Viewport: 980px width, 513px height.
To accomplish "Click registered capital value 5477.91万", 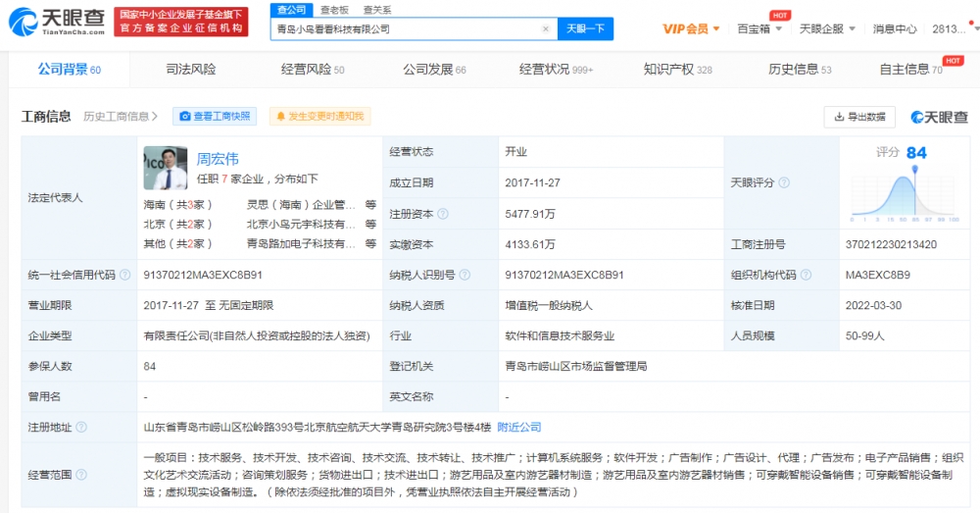I will click(530, 214).
